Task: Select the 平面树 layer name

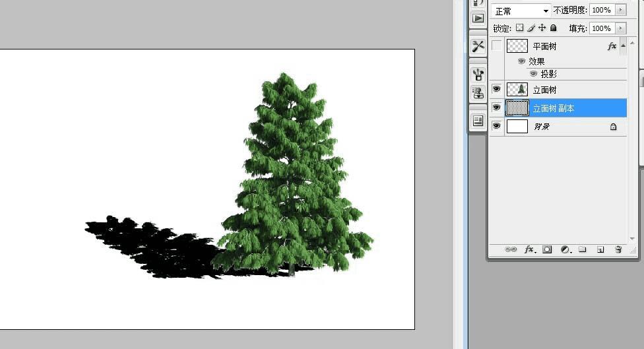Action: [x=544, y=46]
